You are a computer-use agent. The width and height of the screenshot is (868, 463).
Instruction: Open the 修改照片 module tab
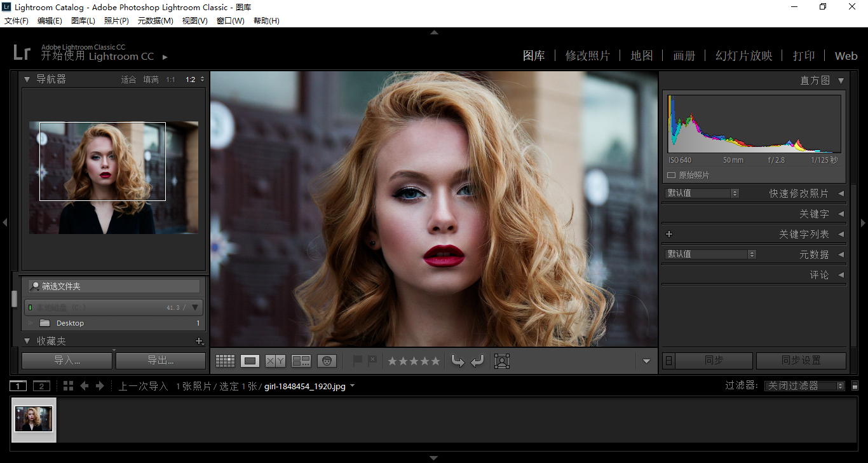[587, 56]
